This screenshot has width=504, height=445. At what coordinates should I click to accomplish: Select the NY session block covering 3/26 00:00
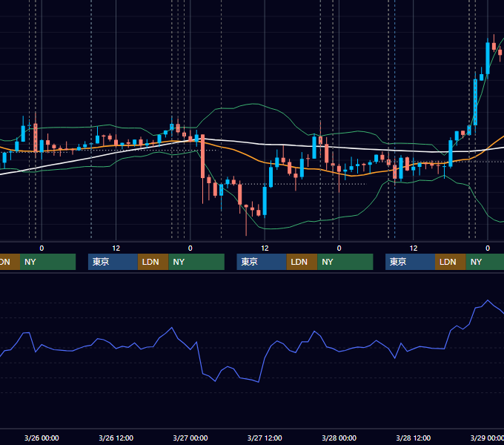coord(47,262)
